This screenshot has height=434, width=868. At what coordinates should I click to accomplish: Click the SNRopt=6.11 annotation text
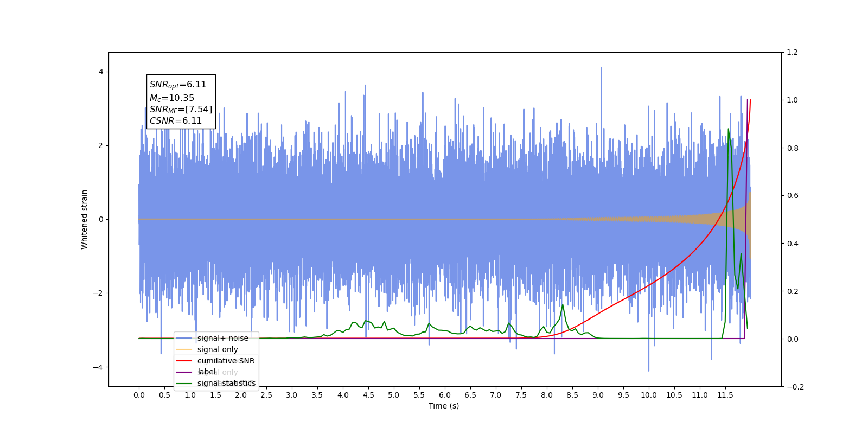click(x=178, y=85)
